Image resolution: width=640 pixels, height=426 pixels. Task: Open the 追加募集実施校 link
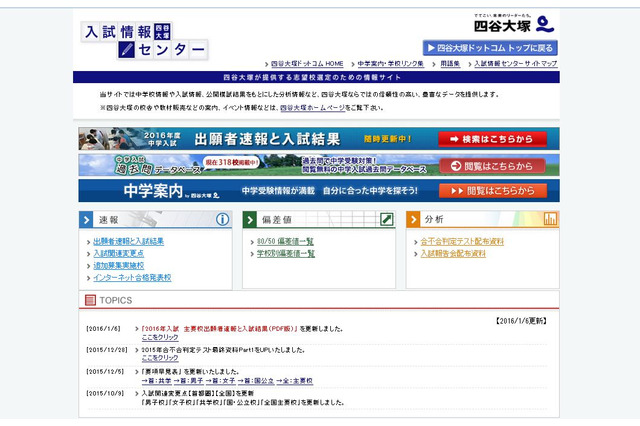[x=118, y=266]
